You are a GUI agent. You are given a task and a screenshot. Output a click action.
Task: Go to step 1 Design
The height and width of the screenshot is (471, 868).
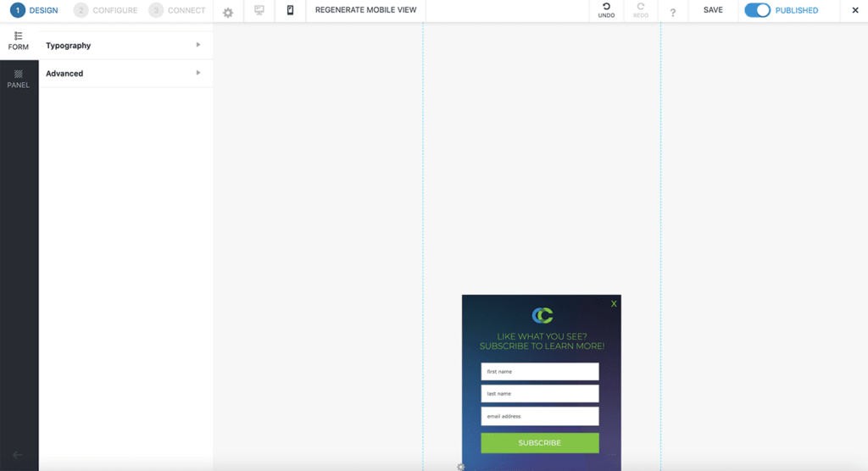tap(34, 10)
